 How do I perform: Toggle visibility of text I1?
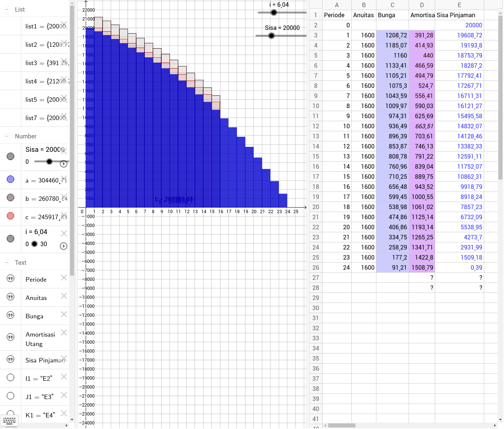[x=10, y=378]
